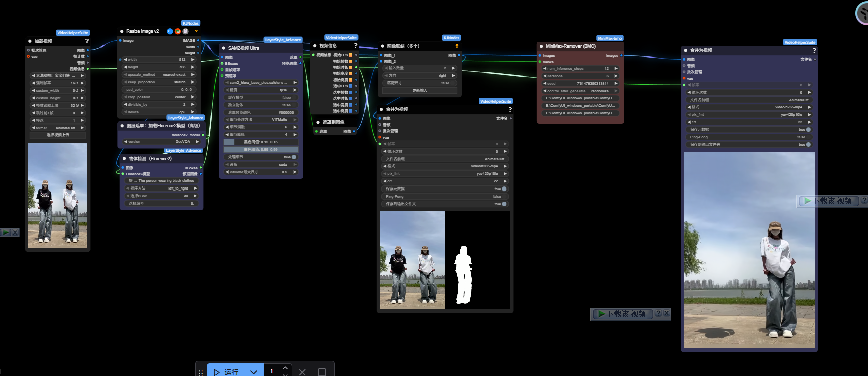The image size is (868, 376).
Task: Increase the batch count in the run toolbar
Action: (x=285, y=368)
